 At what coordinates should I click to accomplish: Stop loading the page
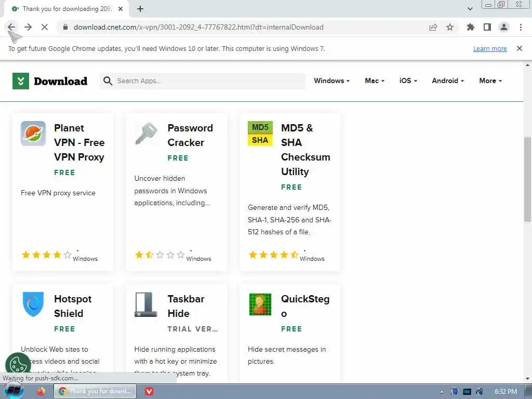(x=45, y=27)
